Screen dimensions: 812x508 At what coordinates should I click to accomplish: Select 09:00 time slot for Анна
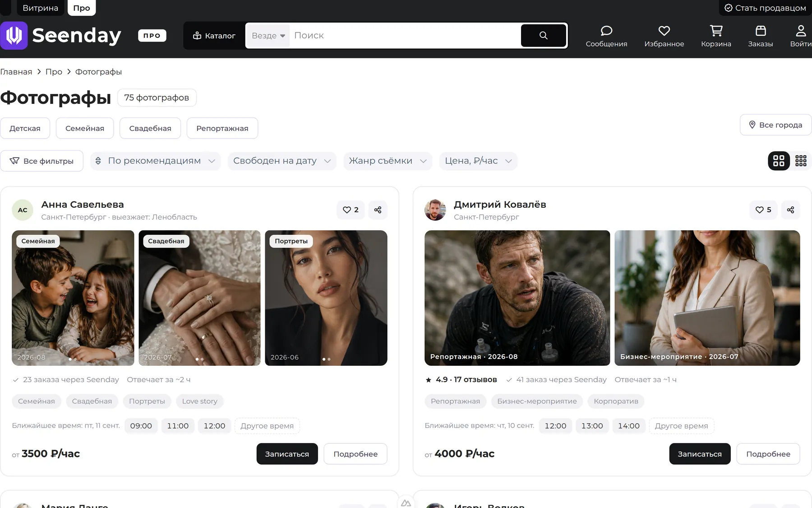pyautogui.click(x=141, y=426)
